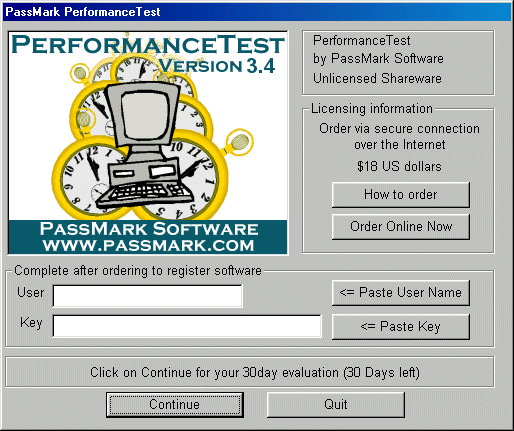This screenshot has width=514, height=431.
Task: Click the PassMark PerformanceTest title bar
Action: tap(257, 12)
